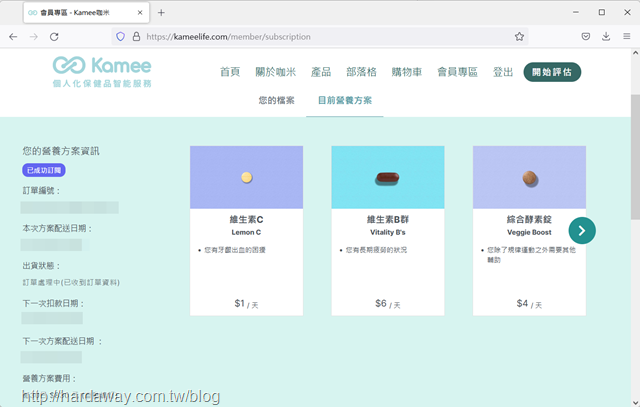Click 登出 to log out
This screenshot has width=640, height=407.
tap(503, 72)
